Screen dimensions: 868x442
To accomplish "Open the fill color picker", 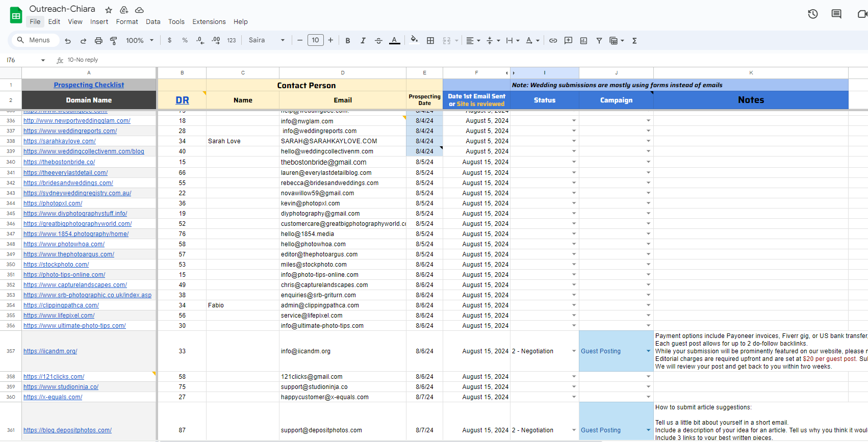I will click(414, 40).
